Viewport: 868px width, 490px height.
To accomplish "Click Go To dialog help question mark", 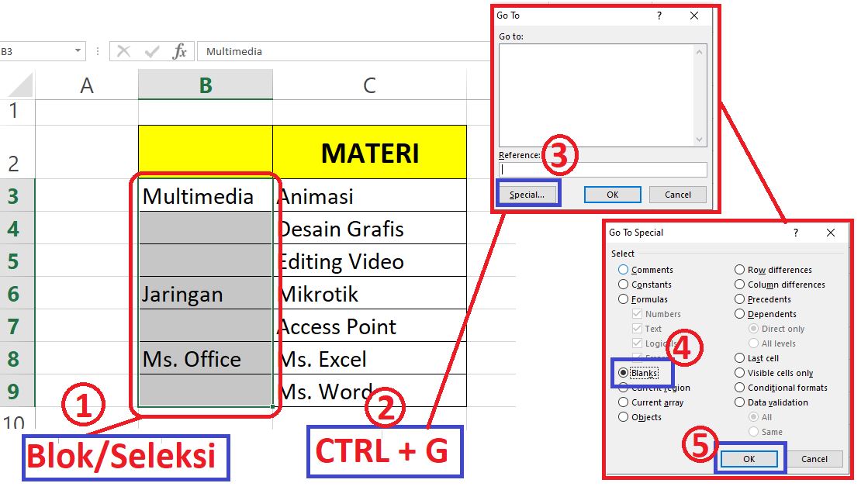I will (659, 16).
